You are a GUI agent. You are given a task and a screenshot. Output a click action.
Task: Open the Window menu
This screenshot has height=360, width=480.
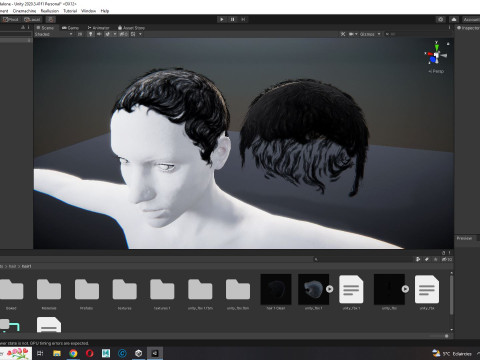[x=88, y=11]
